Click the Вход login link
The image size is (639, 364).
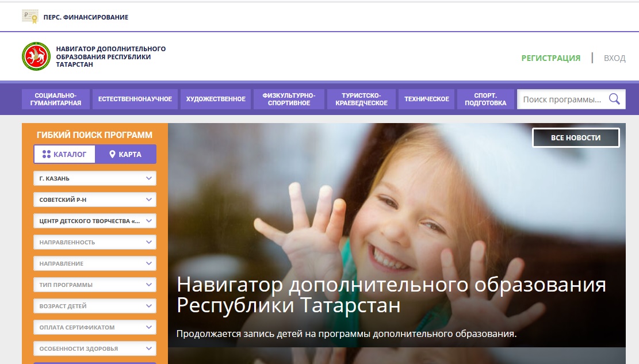614,58
